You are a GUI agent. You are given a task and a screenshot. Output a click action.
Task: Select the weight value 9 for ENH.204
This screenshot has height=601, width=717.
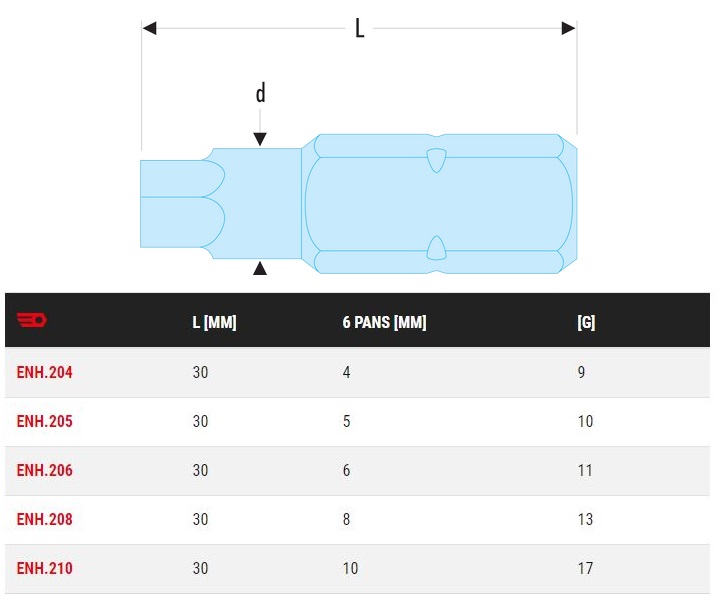581,372
